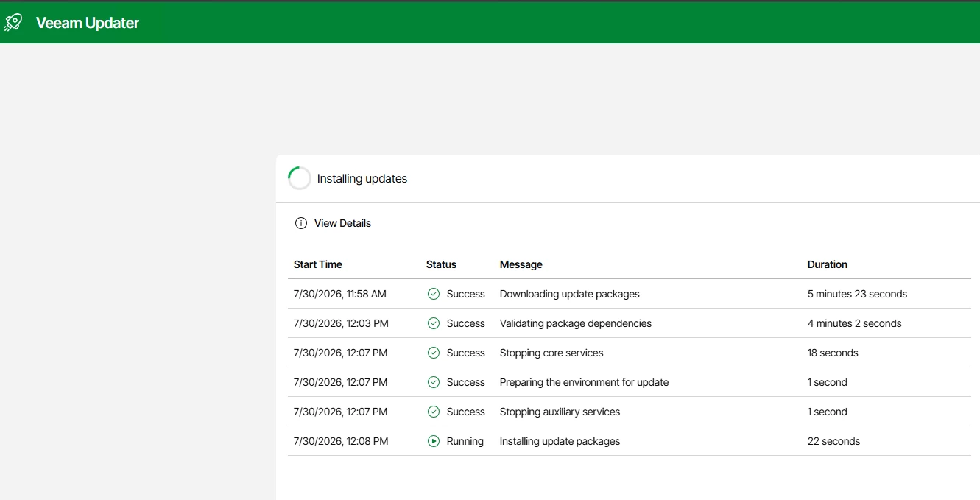Click success checkmark for Stopping core services
The image size is (980, 500).
click(434, 353)
